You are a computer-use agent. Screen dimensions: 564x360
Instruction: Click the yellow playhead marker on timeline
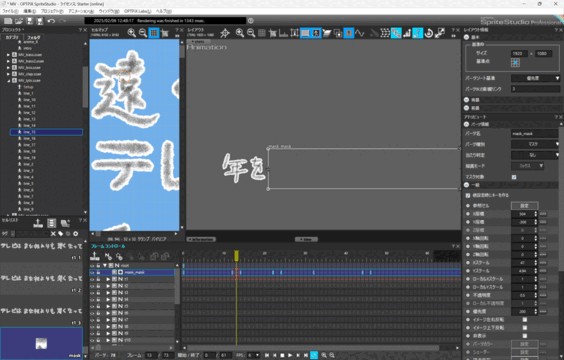[x=236, y=255]
